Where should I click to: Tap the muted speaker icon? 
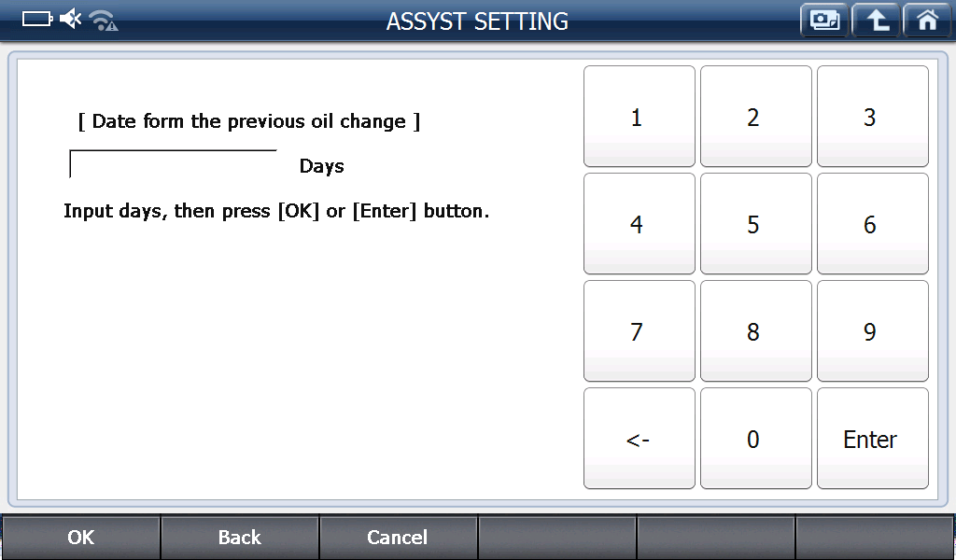pos(71,19)
